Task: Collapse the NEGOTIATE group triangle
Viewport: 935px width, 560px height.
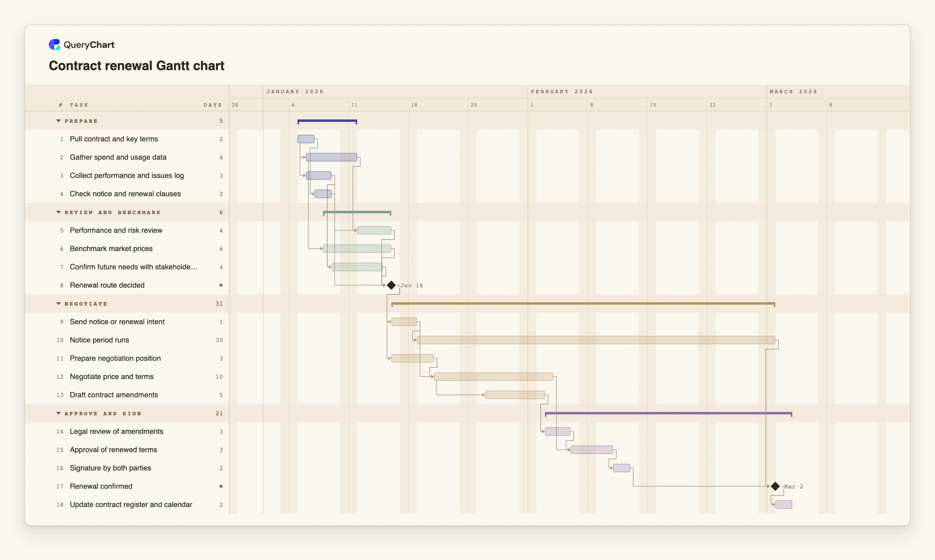Action: click(x=58, y=303)
